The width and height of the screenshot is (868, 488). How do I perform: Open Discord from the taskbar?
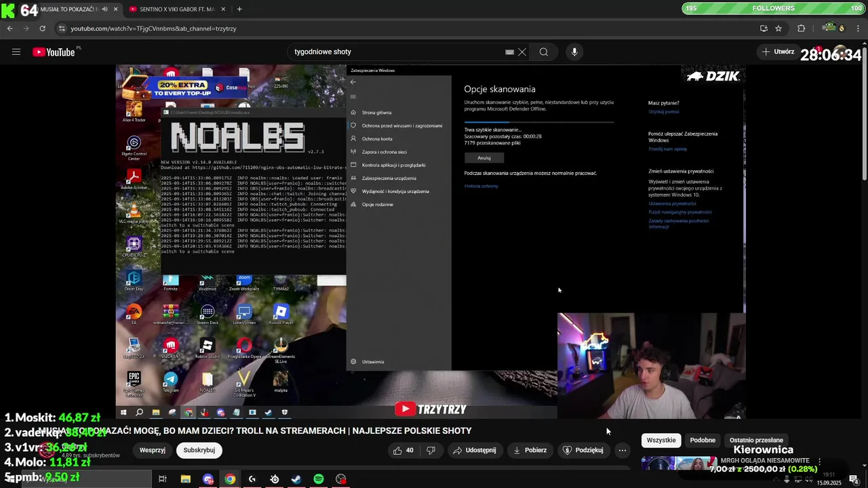point(208,479)
